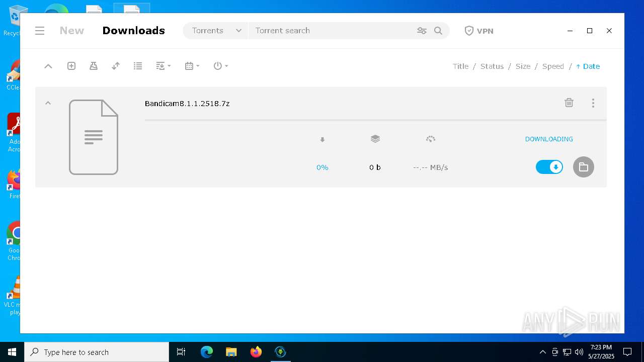Sort downloads by Date
This screenshot has height=362, width=644.
pyautogui.click(x=588, y=66)
